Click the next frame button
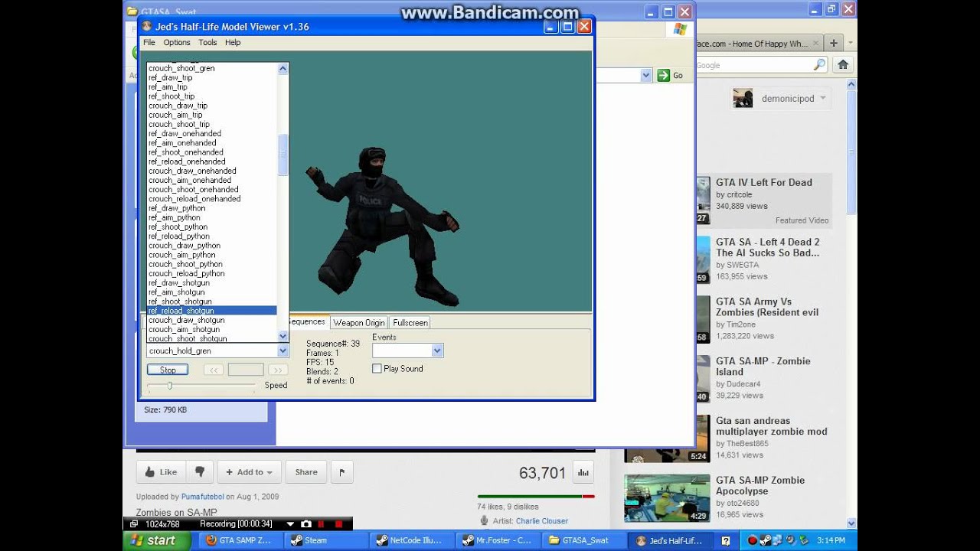The height and width of the screenshot is (551, 980). point(278,370)
